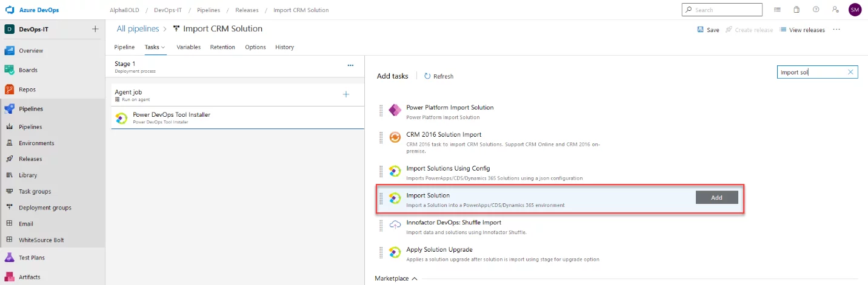Click Create release button
The height and width of the screenshot is (285, 868).
pyautogui.click(x=749, y=30)
